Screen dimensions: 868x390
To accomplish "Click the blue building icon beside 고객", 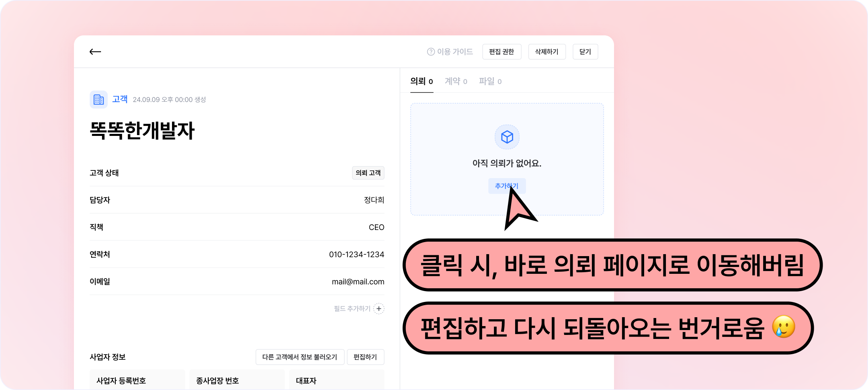I will [x=98, y=99].
